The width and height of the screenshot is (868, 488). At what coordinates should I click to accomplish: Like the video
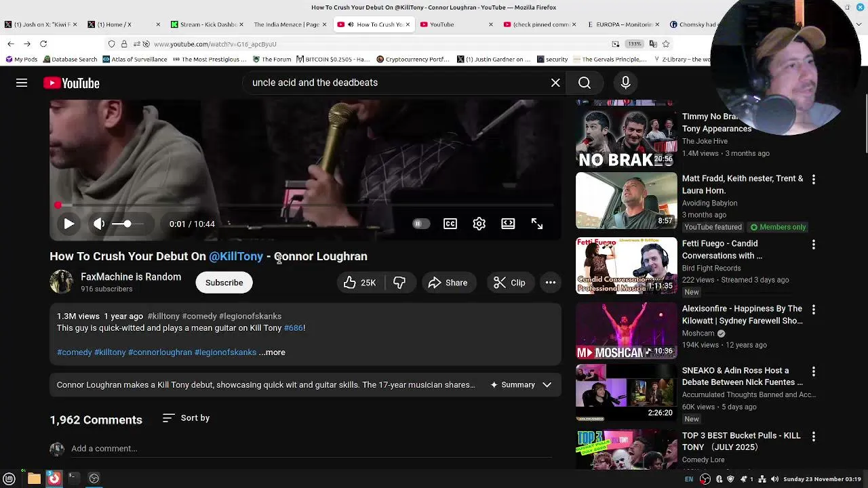point(361,283)
